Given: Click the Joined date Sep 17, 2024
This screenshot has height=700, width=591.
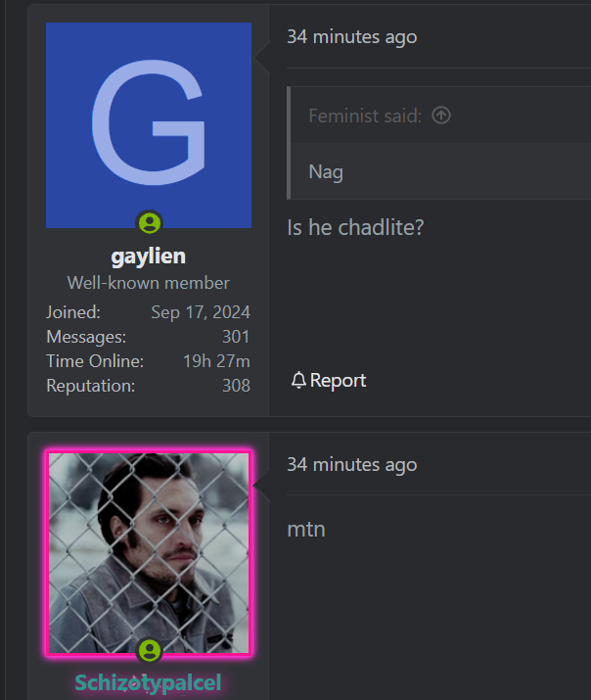Looking at the screenshot, I should click(201, 312).
